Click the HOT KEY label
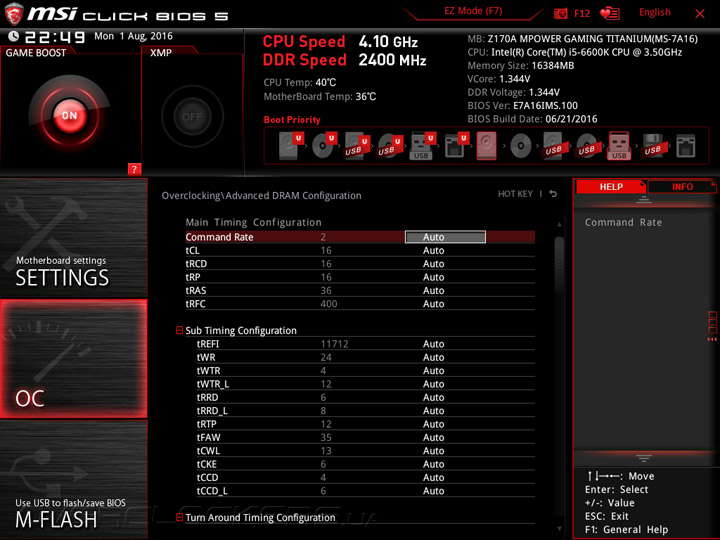Viewport: 720px width, 540px height. pos(515,194)
